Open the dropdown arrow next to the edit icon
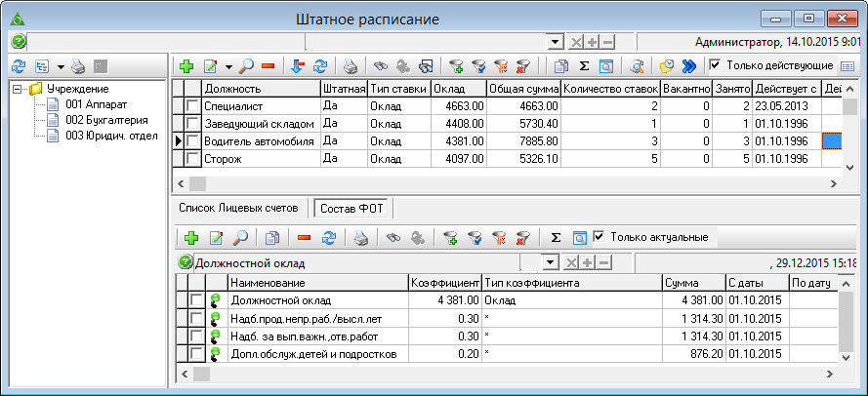The image size is (868, 396). (228, 67)
